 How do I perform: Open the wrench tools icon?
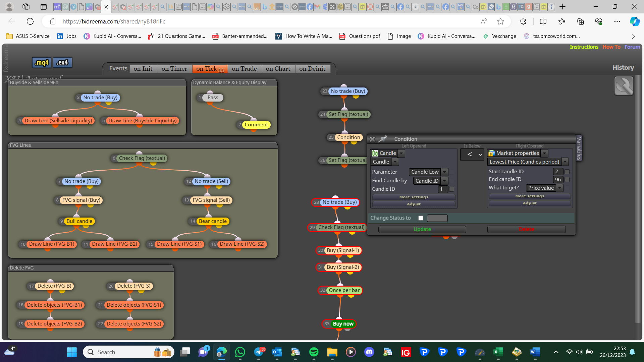tap(624, 86)
